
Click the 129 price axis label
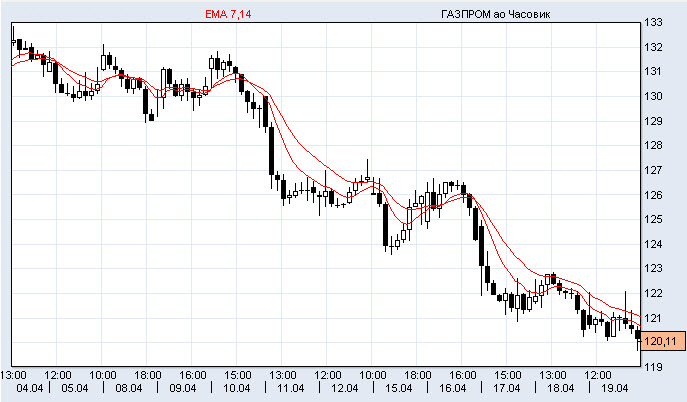click(653, 121)
